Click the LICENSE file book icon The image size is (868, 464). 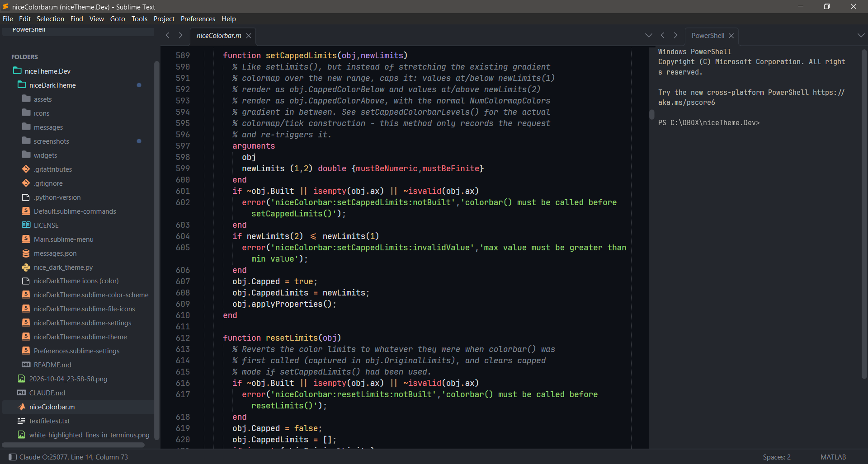[26, 225]
